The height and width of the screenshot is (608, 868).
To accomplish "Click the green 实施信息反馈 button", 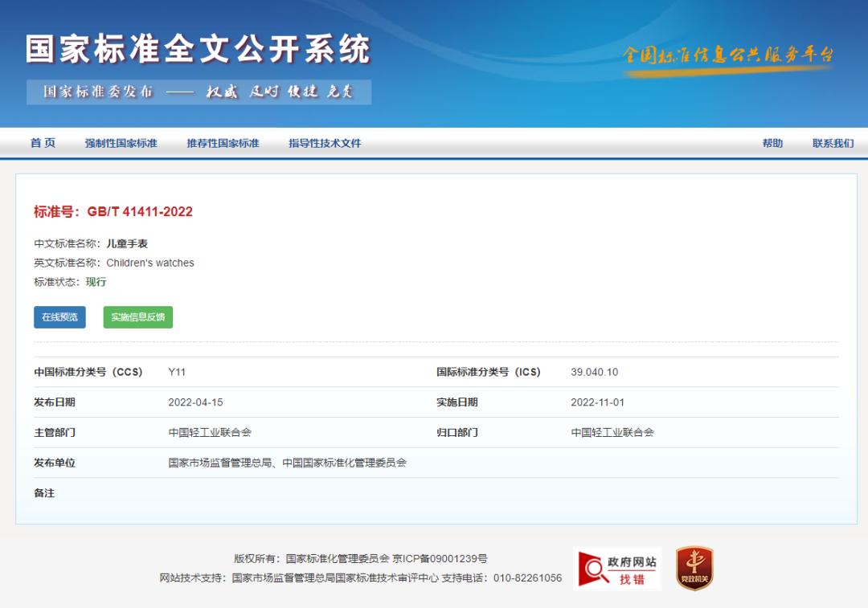I will [x=138, y=317].
